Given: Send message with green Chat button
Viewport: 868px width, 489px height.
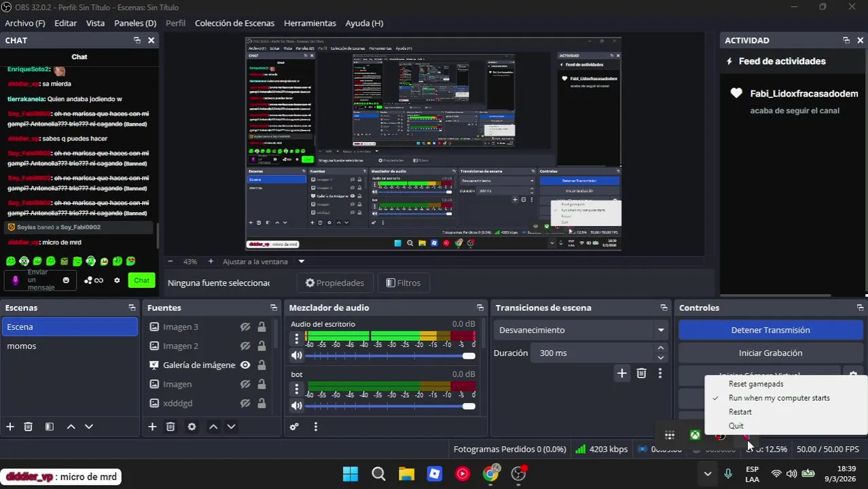Looking at the screenshot, I should tap(141, 280).
